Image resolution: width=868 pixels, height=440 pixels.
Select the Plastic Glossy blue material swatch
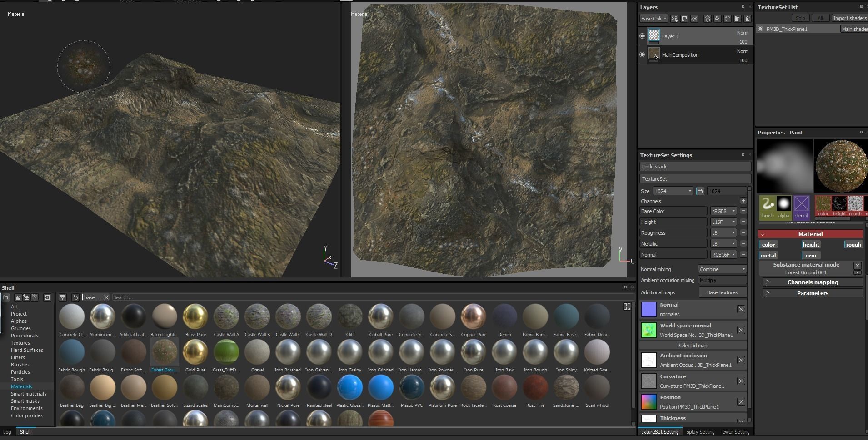pos(350,387)
